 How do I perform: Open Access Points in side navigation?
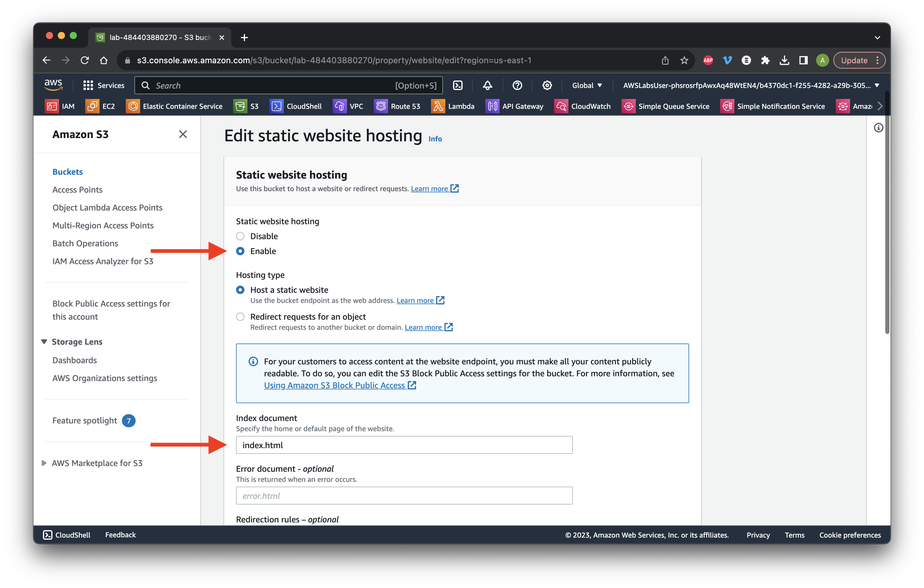(x=77, y=190)
